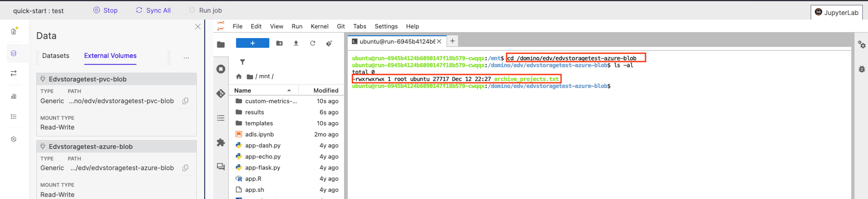Open the Data sidebar icon
The height and width of the screenshot is (199, 868).
(x=14, y=53)
